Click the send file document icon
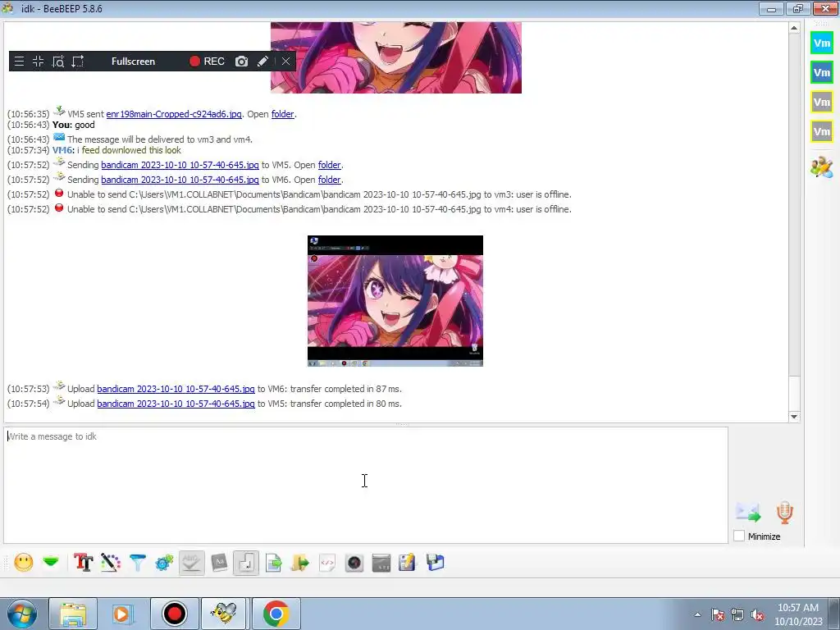The width and height of the screenshot is (840, 630). (x=273, y=563)
